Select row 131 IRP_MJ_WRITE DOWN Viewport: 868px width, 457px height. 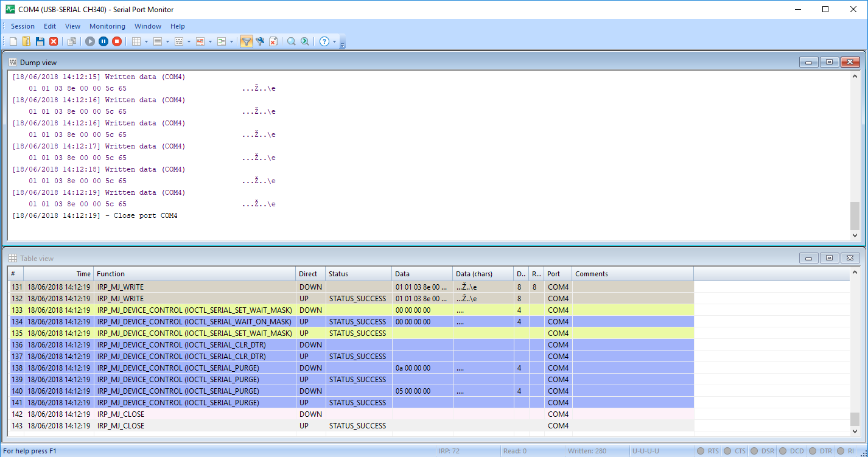pos(351,287)
